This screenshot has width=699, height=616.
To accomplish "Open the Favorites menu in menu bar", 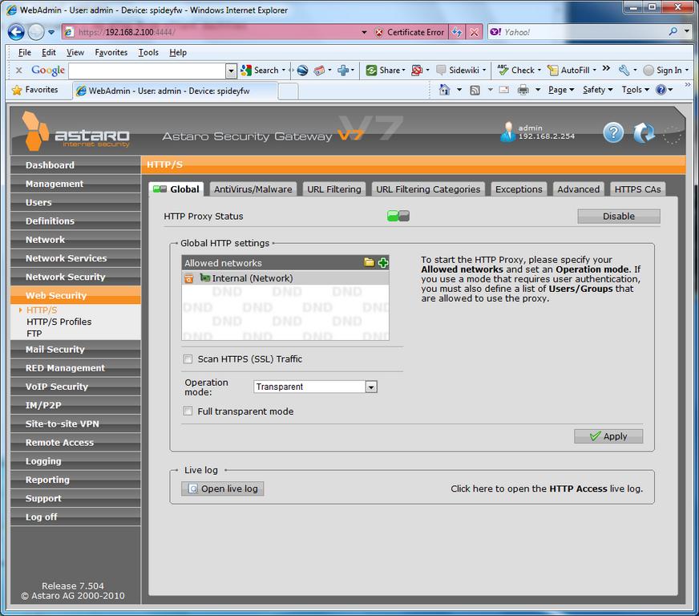I will coord(111,53).
